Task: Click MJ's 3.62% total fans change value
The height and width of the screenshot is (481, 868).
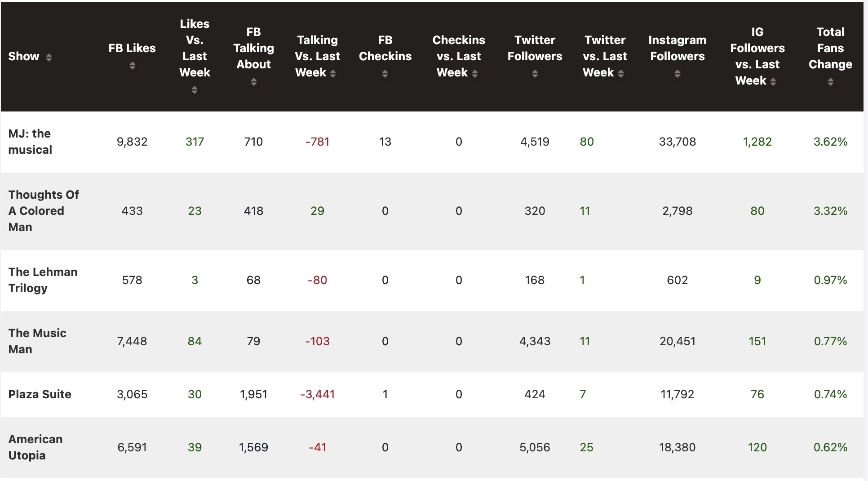Action: [x=830, y=142]
